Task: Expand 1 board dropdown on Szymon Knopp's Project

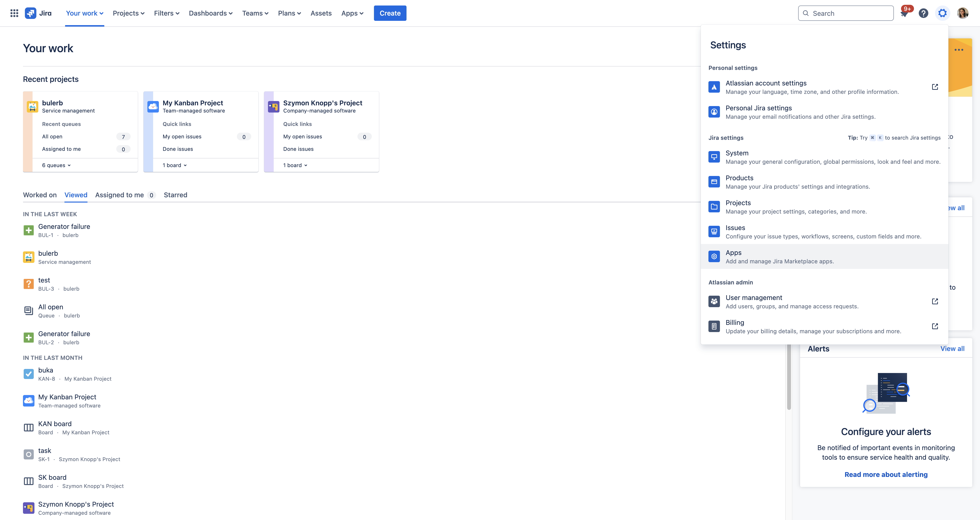Action: [295, 165]
